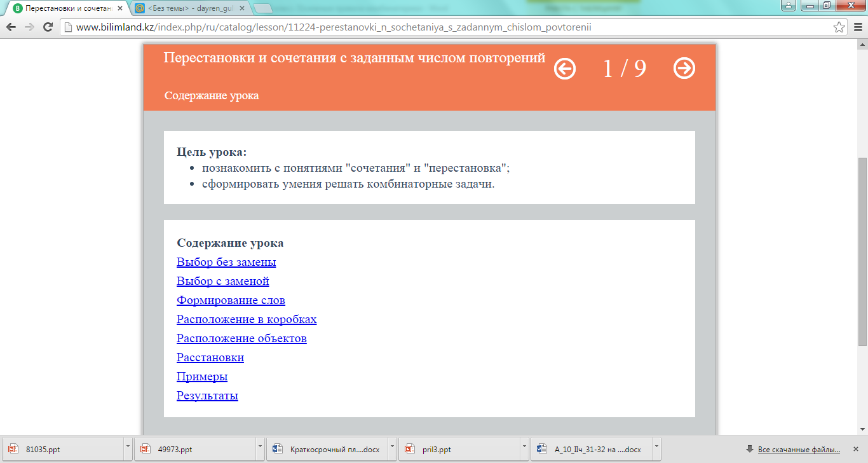Click the browser Back arrow
Viewport: 868px width, 463px height.
click(11, 27)
